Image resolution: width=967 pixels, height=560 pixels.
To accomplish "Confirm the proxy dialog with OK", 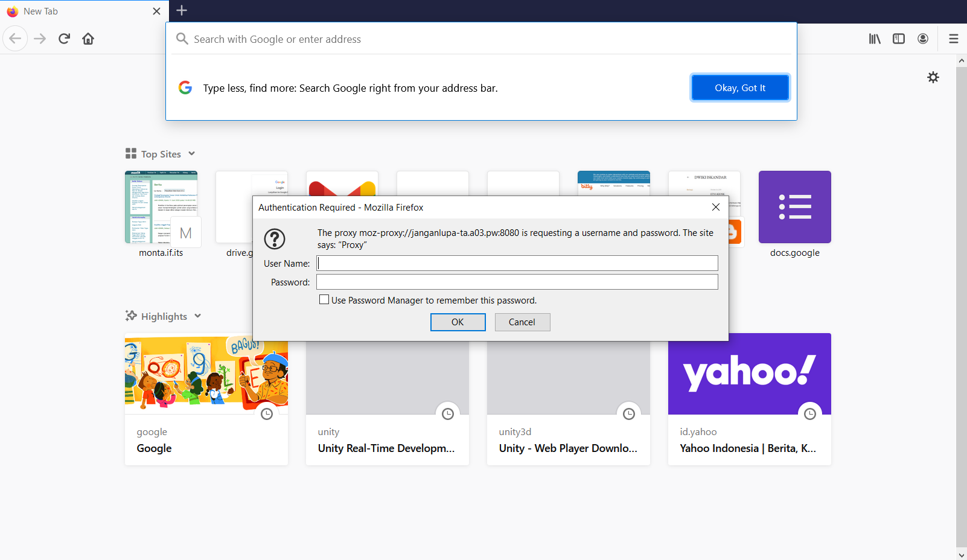I will 458,322.
